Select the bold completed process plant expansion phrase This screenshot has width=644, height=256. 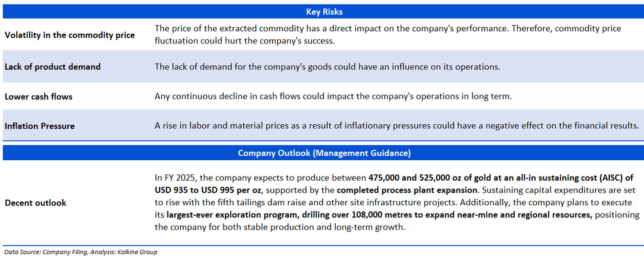coord(406,190)
